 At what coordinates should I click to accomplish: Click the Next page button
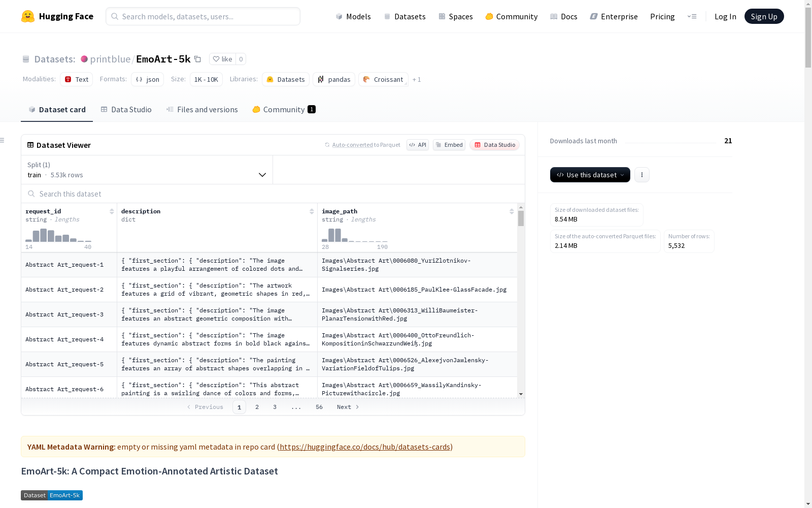click(348, 407)
